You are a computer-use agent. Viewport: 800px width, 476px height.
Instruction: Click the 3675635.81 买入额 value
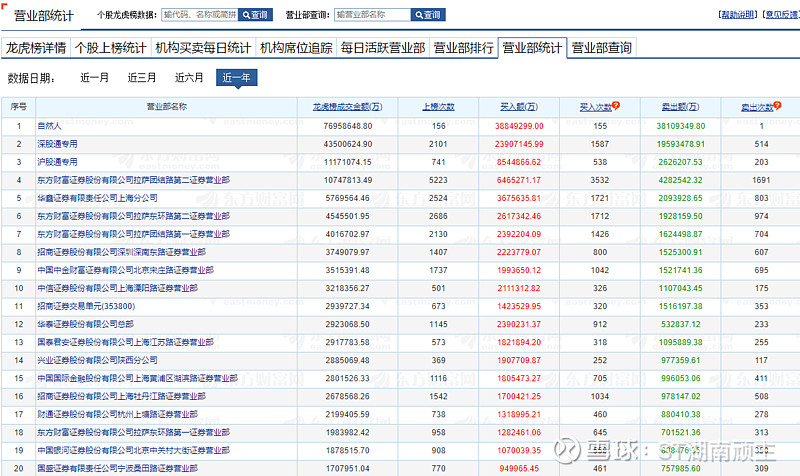(519, 198)
